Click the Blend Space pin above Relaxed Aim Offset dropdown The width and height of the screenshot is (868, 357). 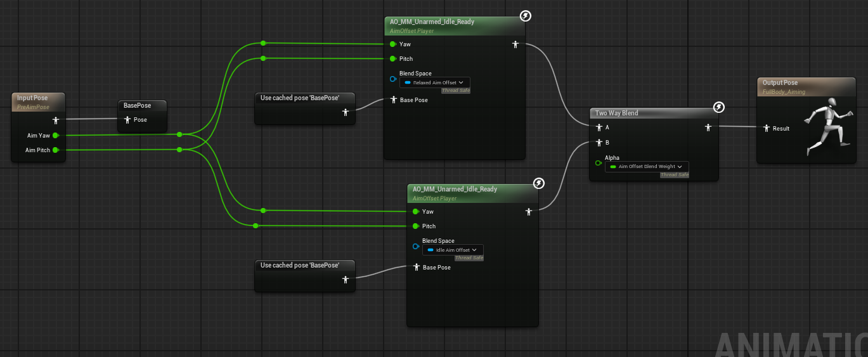(x=393, y=79)
